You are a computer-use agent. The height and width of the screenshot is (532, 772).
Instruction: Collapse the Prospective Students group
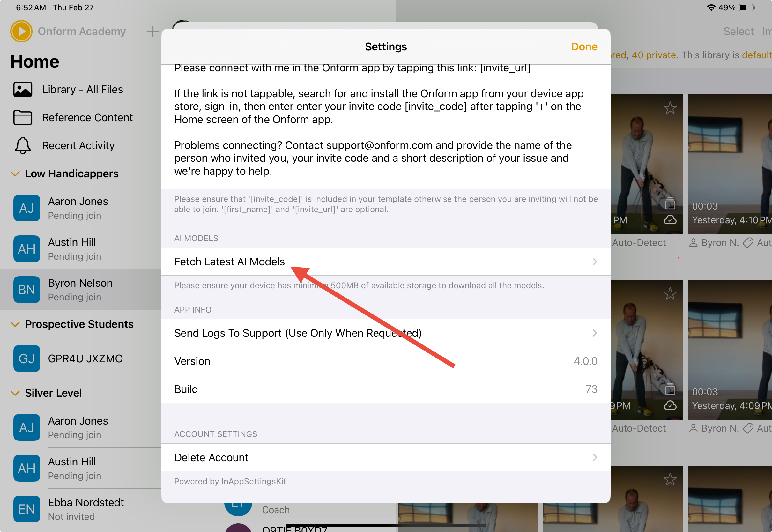tap(15, 324)
